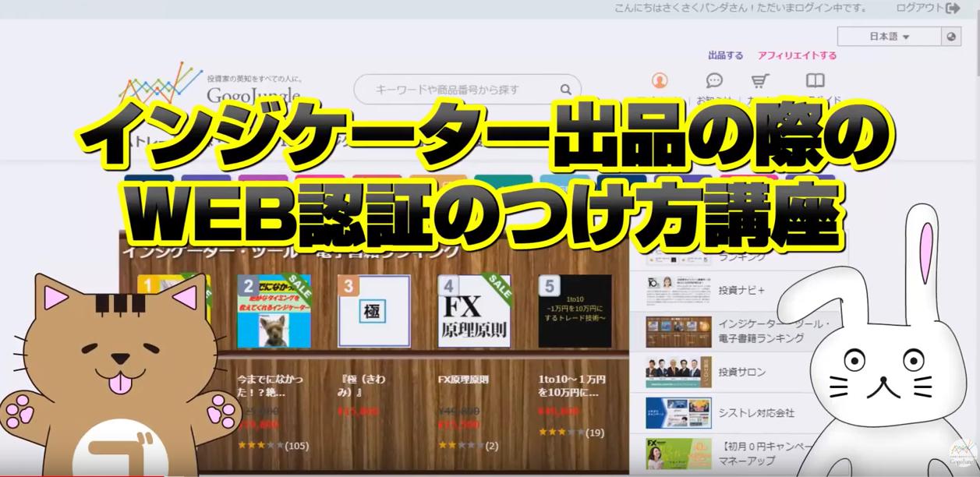Click the 投資サロン sidebar thumbnail image
The height and width of the screenshot is (477, 980).
(x=678, y=373)
